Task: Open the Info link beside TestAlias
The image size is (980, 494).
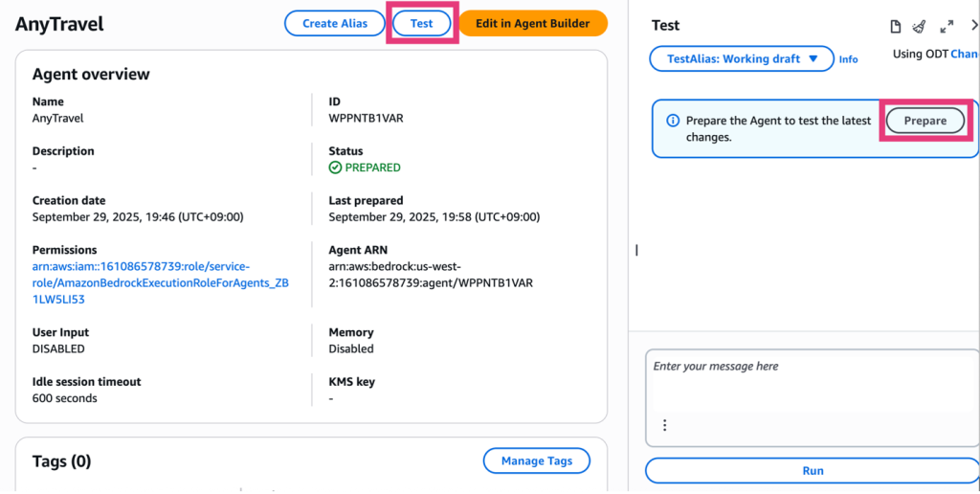Action: [x=848, y=59]
